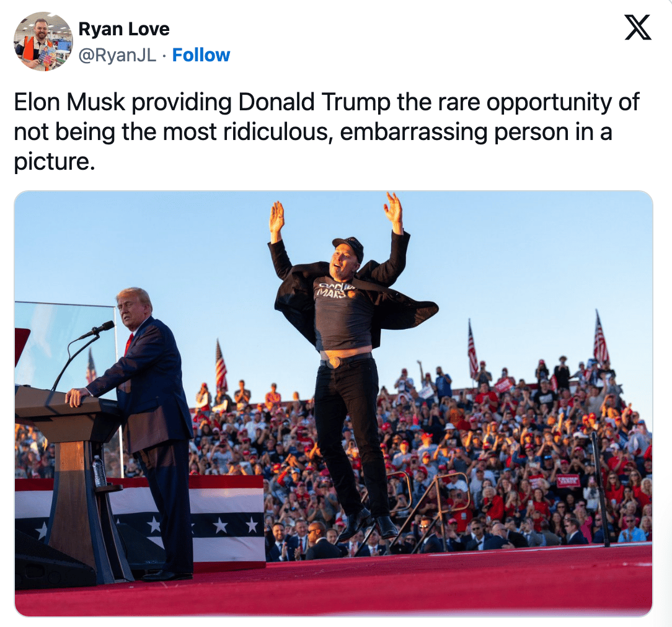672x627 pixels.
Task: Click the rightmost American flag in photo
Action: pos(601,338)
